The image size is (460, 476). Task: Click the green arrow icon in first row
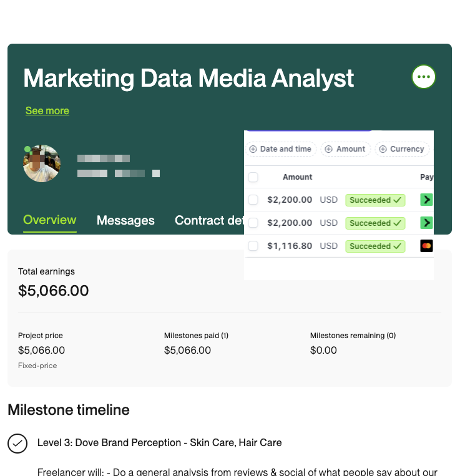pyautogui.click(x=426, y=200)
